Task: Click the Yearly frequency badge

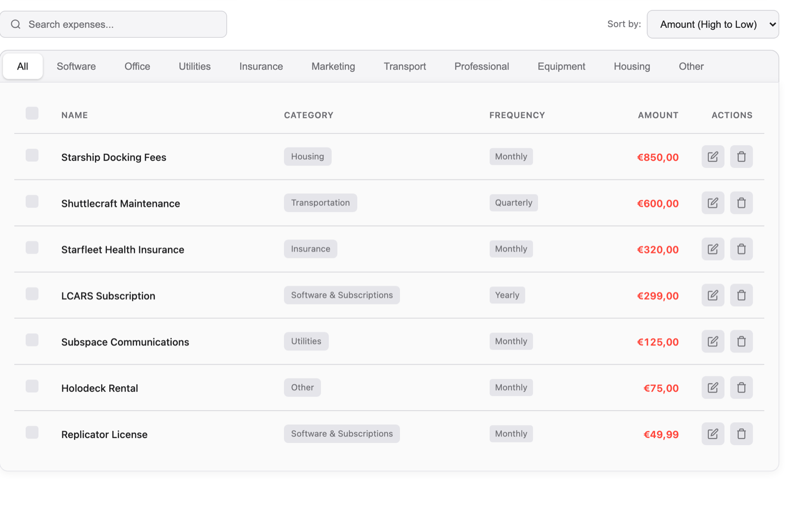Action: click(x=507, y=295)
